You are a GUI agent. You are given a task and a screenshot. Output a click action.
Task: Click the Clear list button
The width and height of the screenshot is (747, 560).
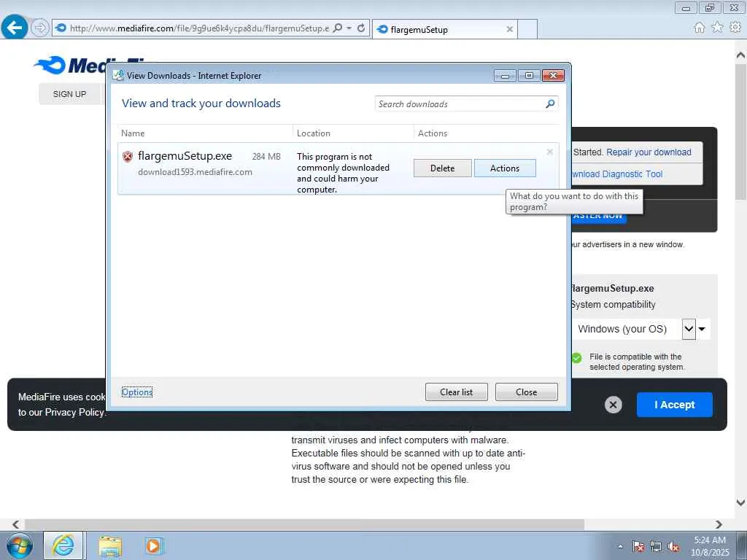pos(457,392)
